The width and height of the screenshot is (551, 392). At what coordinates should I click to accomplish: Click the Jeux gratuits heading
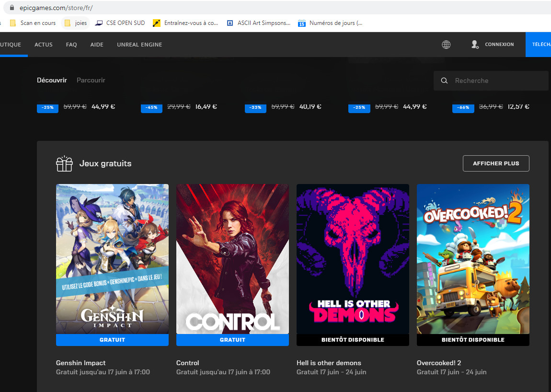click(105, 163)
